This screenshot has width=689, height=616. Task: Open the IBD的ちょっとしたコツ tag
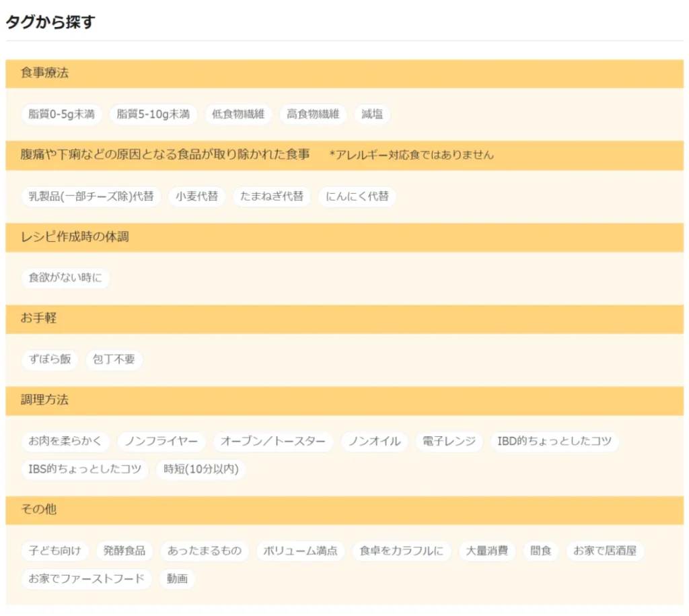pos(554,442)
